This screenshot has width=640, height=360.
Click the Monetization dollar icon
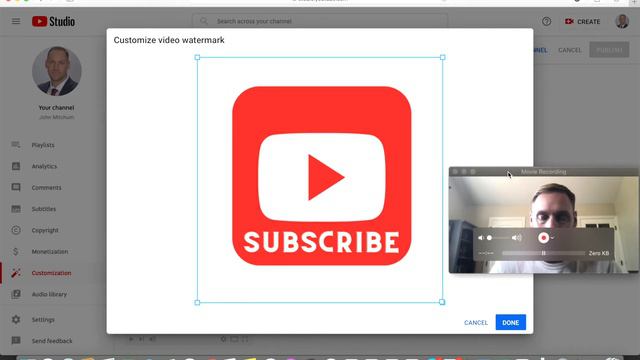pyautogui.click(x=16, y=251)
